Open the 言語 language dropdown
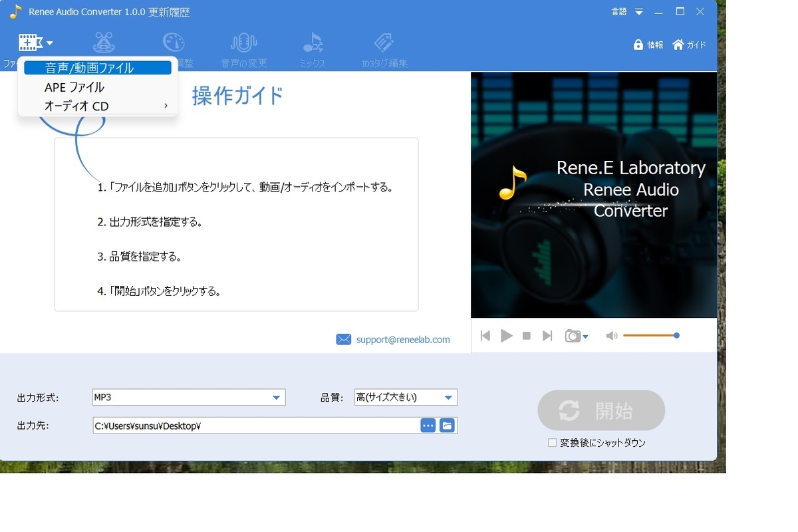This screenshot has height=532, width=798. pos(628,12)
